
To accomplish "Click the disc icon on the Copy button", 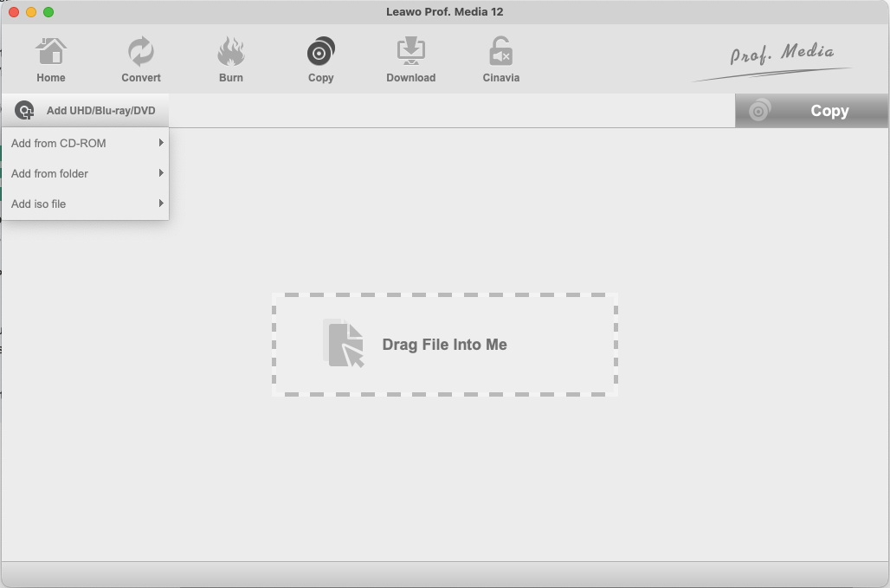I will point(760,110).
